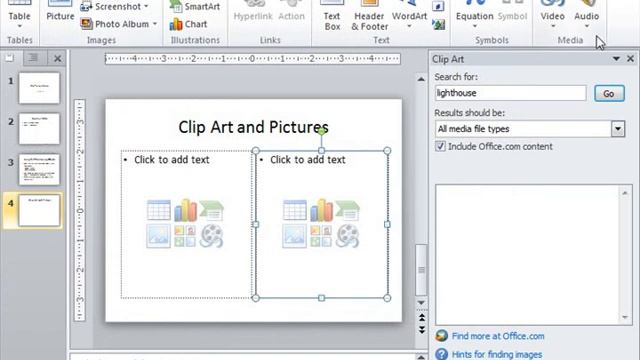Image resolution: width=640 pixels, height=360 pixels.
Task: Close the Clip Art task pane
Action: [630, 59]
